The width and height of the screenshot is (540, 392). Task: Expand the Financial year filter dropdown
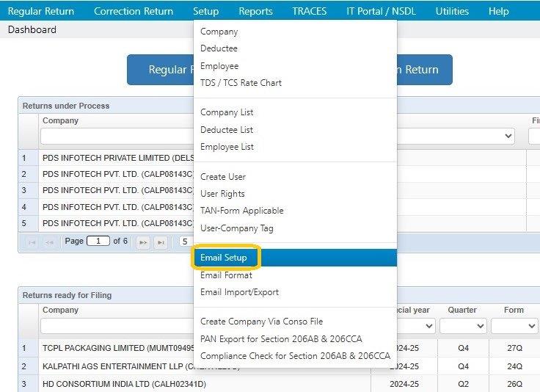(415, 326)
